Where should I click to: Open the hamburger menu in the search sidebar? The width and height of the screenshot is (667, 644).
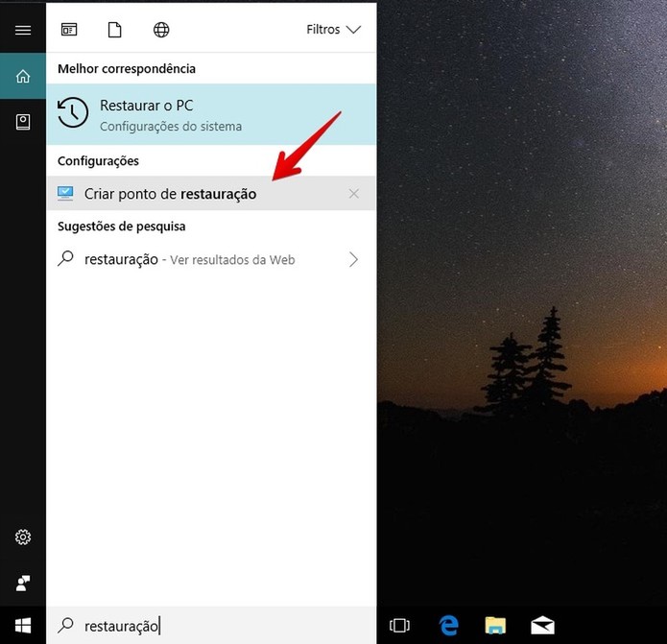pyautogui.click(x=23, y=30)
